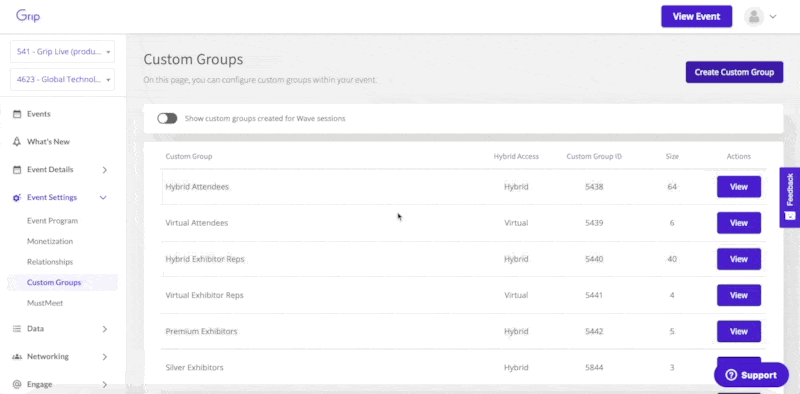Screen dimensions: 800x394
Task: Click the View Event button
Action: click(x=696, y=16)
